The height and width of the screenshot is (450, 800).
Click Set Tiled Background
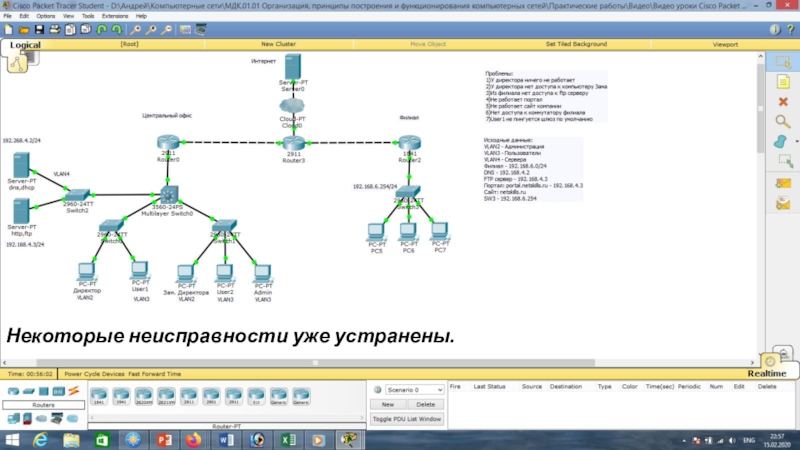(x=576, y=44)
